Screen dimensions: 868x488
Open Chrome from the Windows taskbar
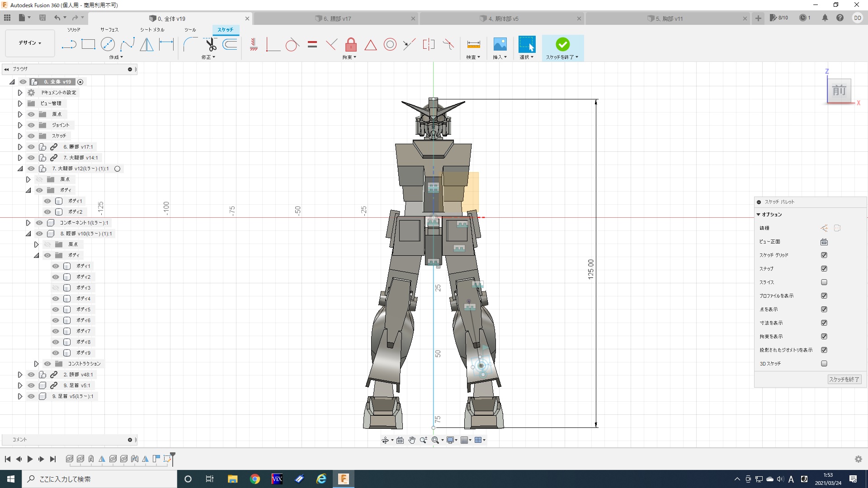point(255,479)
